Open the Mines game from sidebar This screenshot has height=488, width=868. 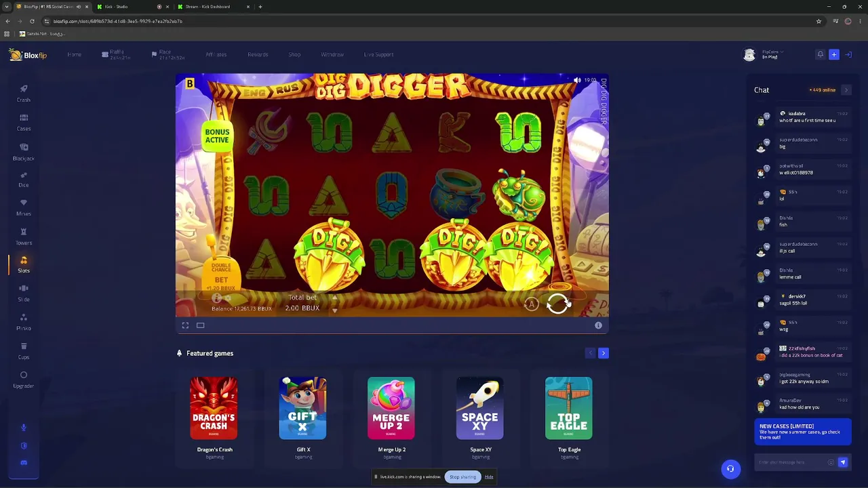click(24, 207)
